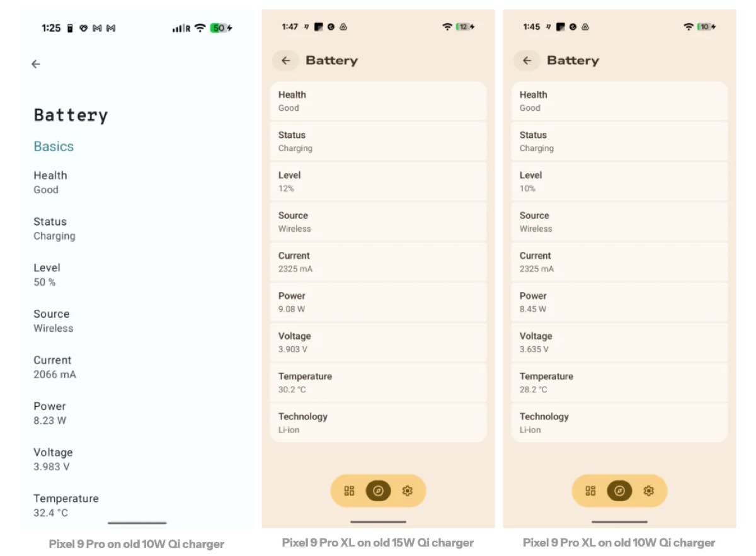Select the compass tab on the 1:47 screen
This screenshot has width=756, height=556.
coord(378,491)
